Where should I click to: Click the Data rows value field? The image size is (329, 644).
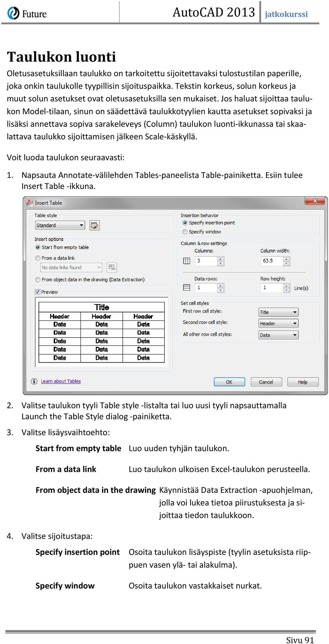pyautogui.click(x=206, y=288)
